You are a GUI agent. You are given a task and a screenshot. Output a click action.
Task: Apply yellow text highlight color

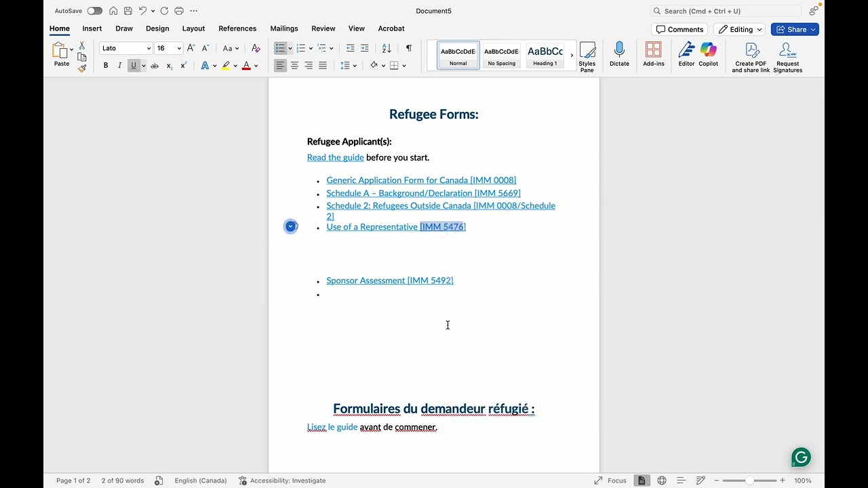(226, 66)
